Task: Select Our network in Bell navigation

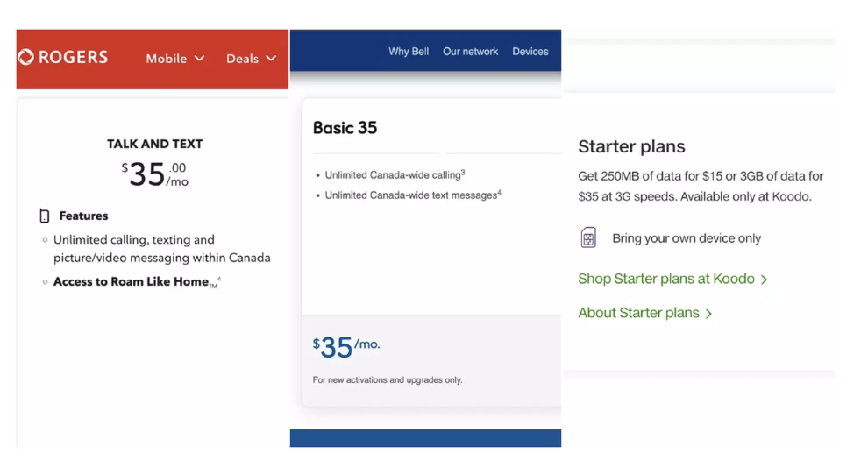Action: tap(471, 52)
